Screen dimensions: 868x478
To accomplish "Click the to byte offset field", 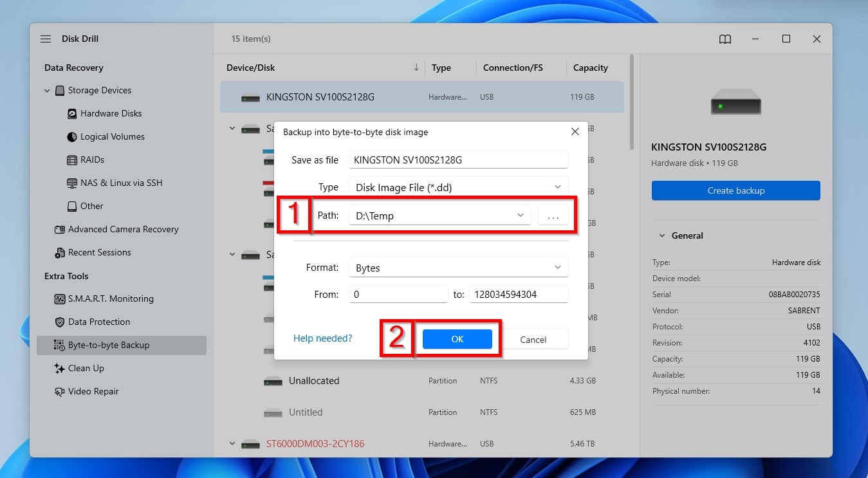I will click(x=519, y=294).
